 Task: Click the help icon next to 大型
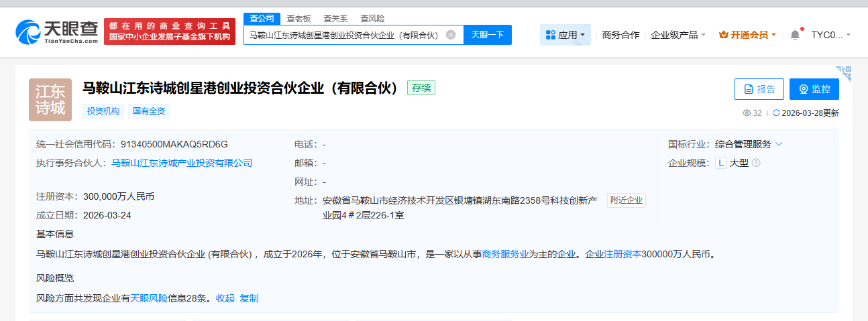coord(756,163)
